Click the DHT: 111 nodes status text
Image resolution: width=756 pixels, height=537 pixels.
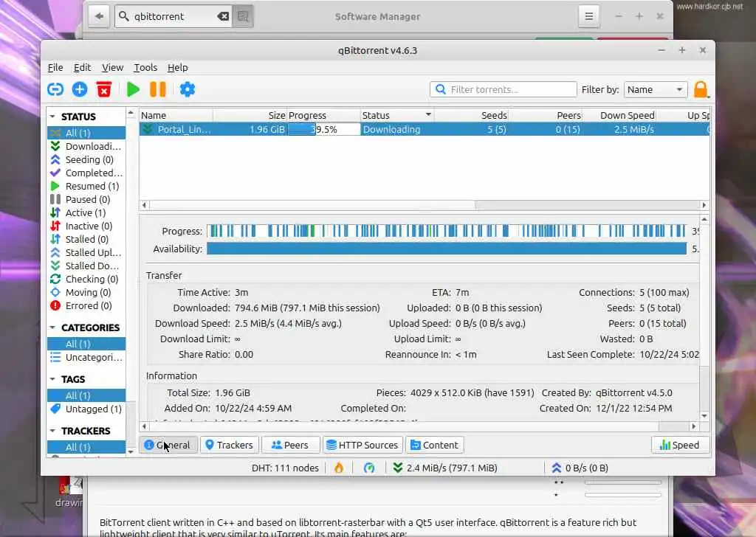[x=285, y=468]
